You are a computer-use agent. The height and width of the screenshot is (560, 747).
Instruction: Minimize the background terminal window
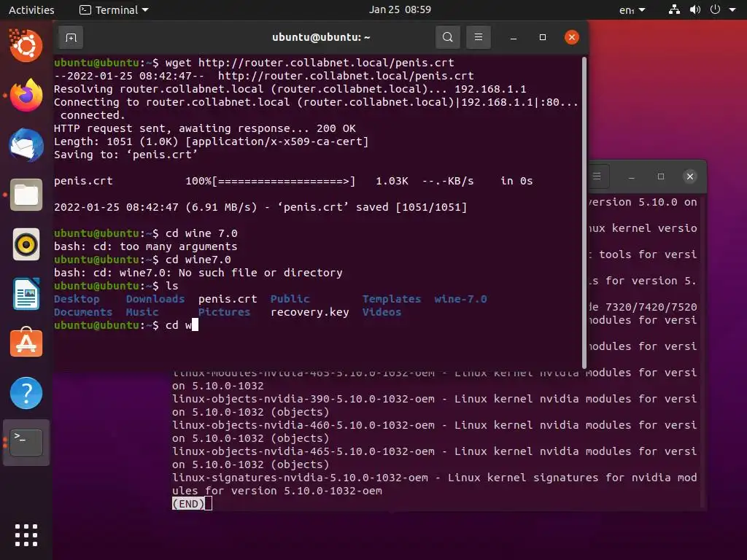click(x=632, y=176)
